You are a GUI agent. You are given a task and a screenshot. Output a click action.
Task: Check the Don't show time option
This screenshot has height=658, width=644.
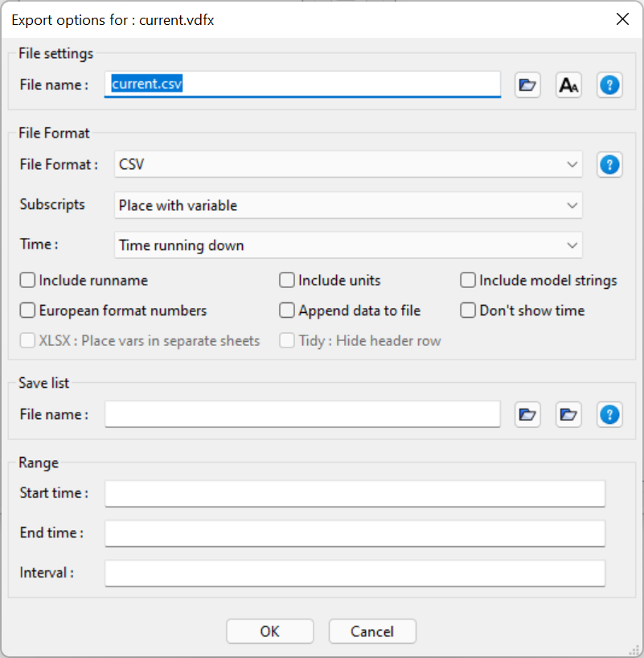click(467, 310)
